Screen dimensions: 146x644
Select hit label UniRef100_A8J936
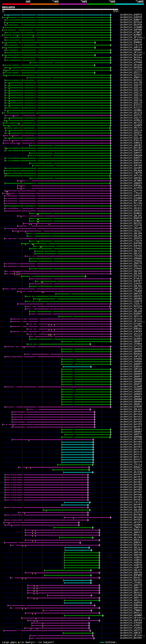pyautogui.click(x=131, y=472)
